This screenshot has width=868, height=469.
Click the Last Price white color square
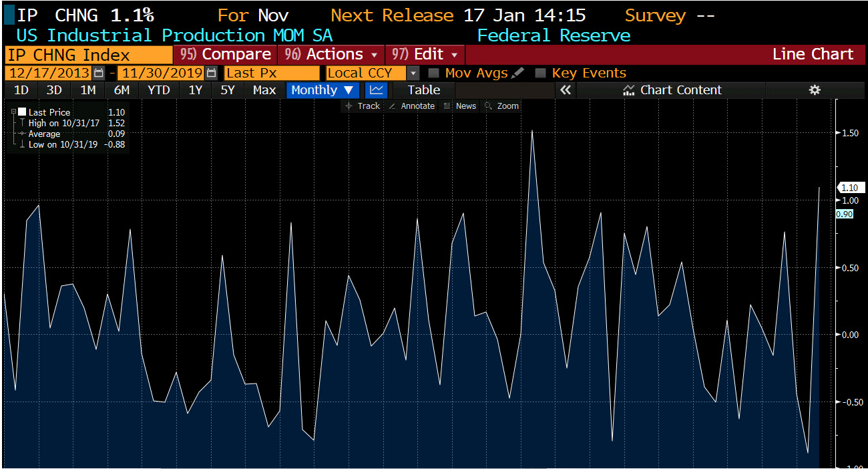[x=22, y=112]
